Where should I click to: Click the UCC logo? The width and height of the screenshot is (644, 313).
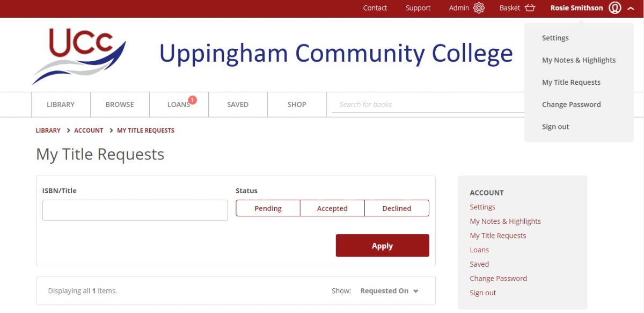(79, 56)
